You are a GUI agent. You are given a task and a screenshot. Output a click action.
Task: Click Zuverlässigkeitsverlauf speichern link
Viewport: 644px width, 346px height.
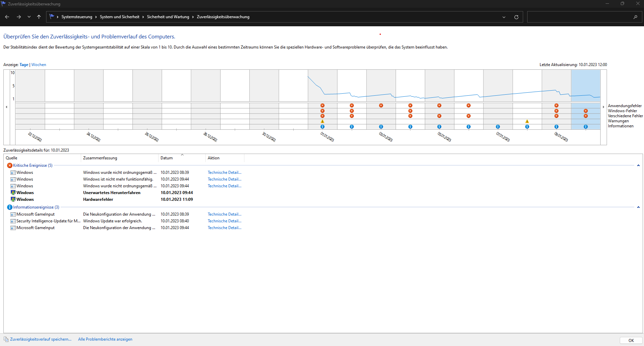(41, 339)
